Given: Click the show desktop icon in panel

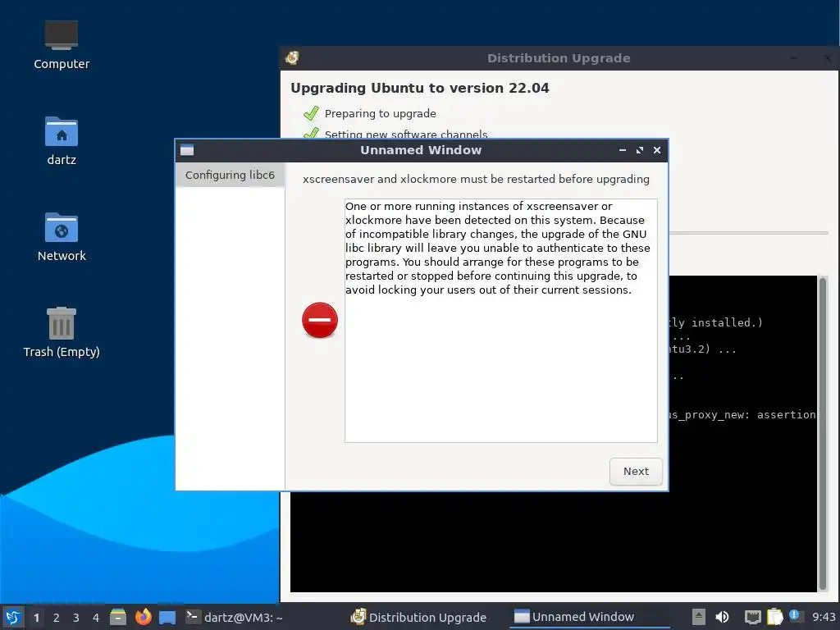Looking at the screenshot, I should [167, 618].
